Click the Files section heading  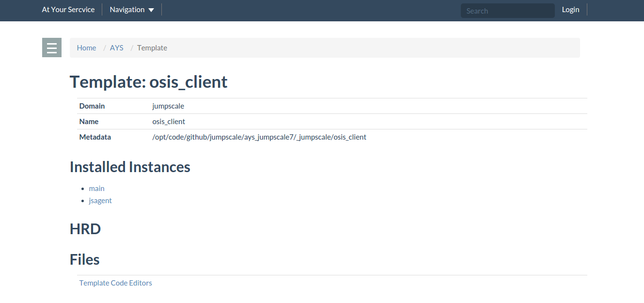tap(85, 259)
